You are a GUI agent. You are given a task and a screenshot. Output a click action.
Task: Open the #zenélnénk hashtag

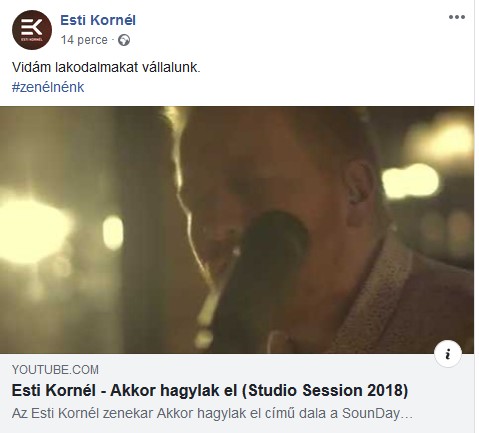pyautogui.click(x=48, y=87)
